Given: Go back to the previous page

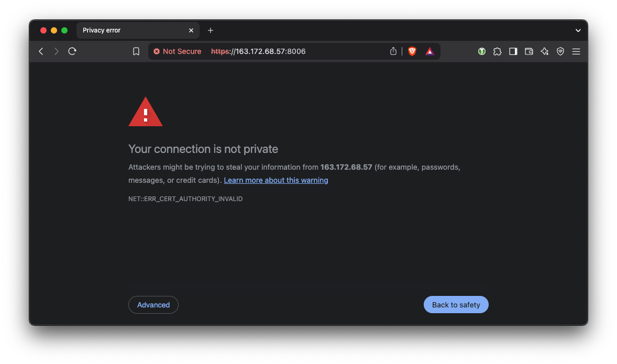Looking at the screenshot, I should [x=41, y=51].
